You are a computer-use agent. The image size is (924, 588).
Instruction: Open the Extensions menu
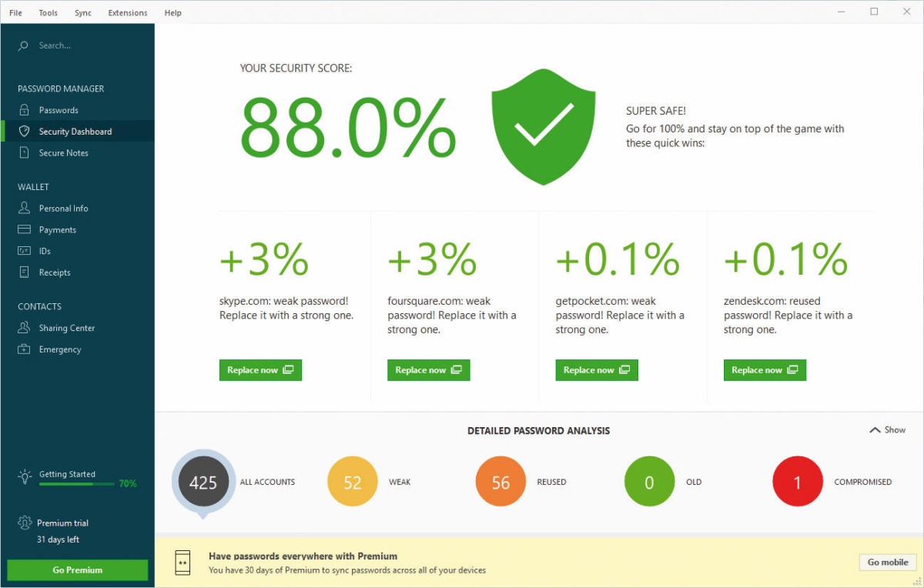pos(128,13)
